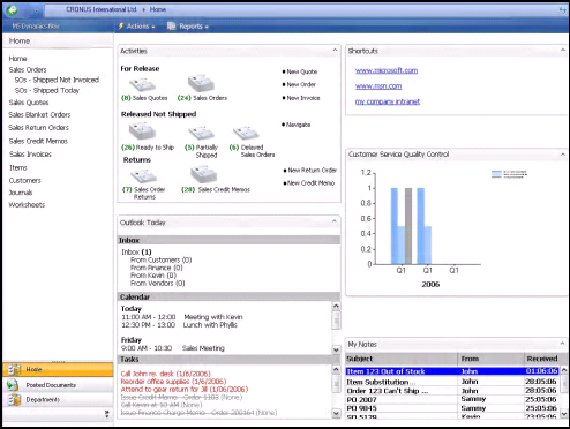Select SOs - Shipped Today
Viewport: 570px width, 429px height.
coord(47,91)
